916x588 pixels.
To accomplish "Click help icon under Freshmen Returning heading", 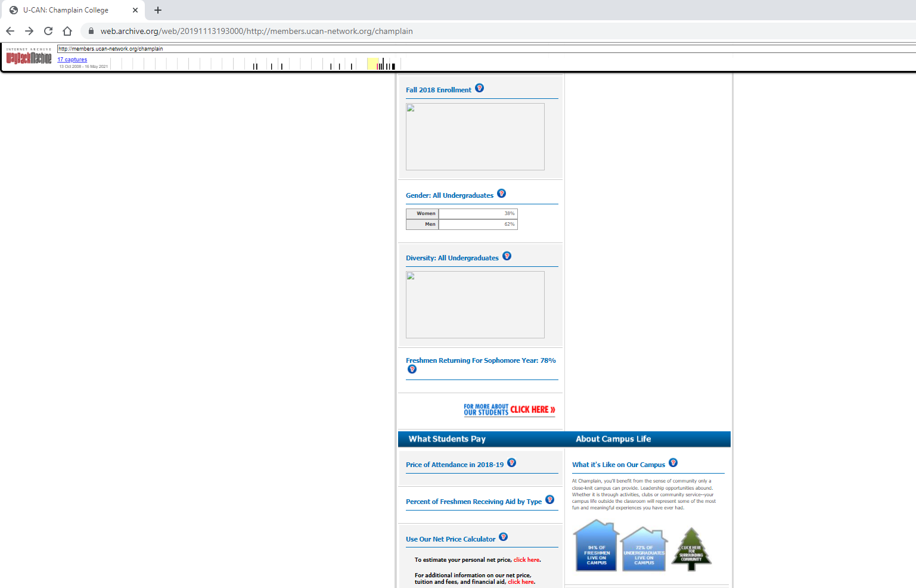I will coord(412,369).
